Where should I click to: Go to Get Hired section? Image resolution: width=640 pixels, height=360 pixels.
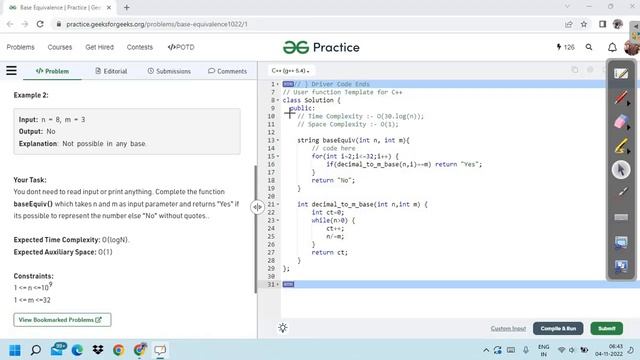(x=99, y=47)
